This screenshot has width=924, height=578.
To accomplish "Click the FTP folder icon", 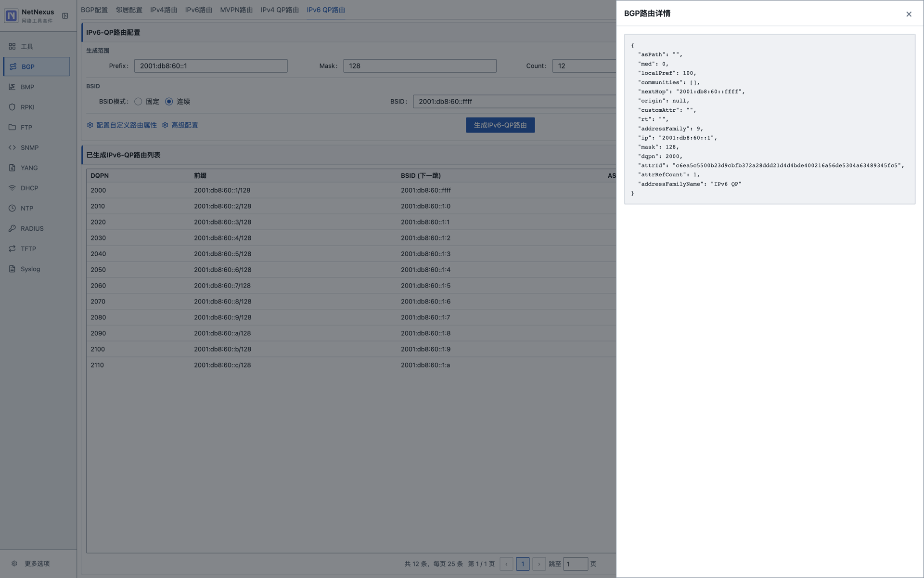I will tap(12, 127).
